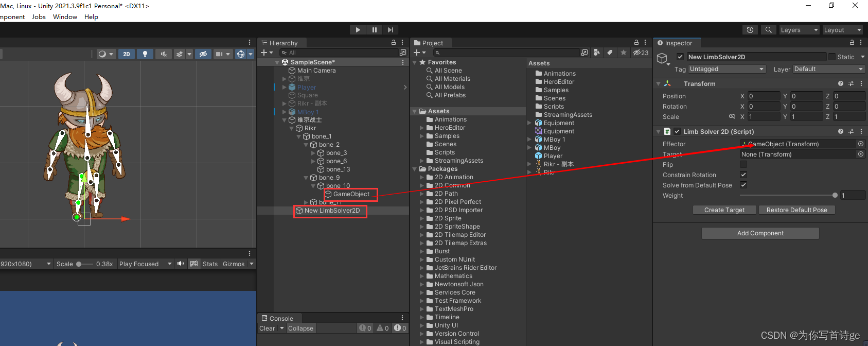Toggle the Static checkbox
Image resolution: width=868 pixels, height=346 pixels.
(832, 57)
